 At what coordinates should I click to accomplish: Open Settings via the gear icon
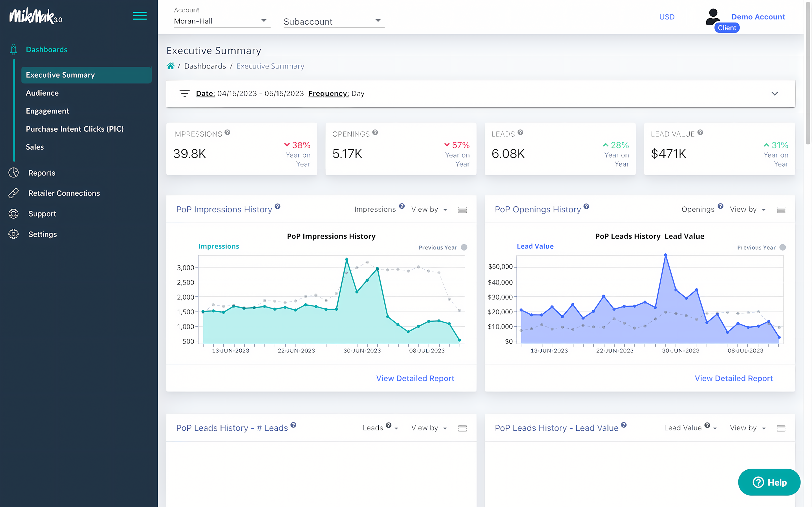pos(14,234)
